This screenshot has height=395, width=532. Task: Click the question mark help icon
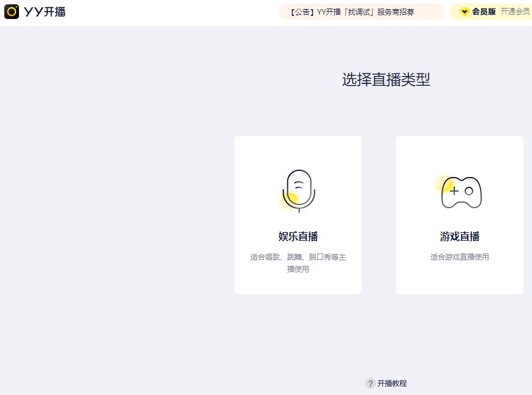pos(370,383)
